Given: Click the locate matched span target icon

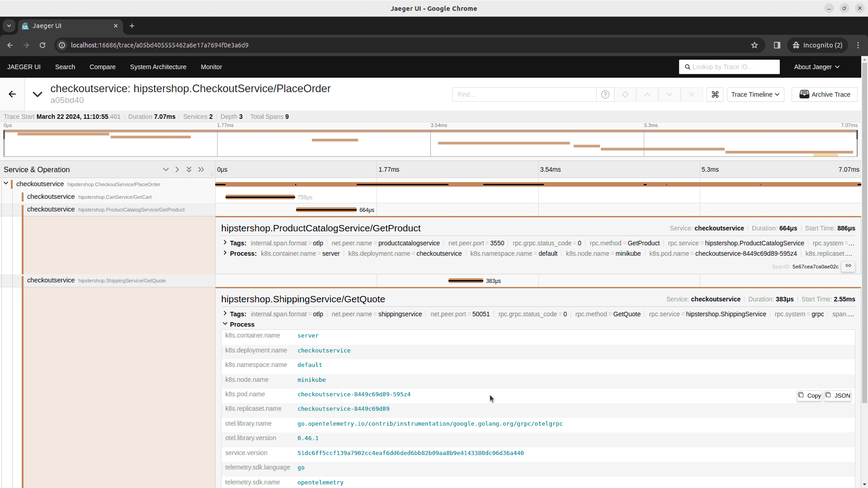Looking at the screenshot, I should 625,94.
